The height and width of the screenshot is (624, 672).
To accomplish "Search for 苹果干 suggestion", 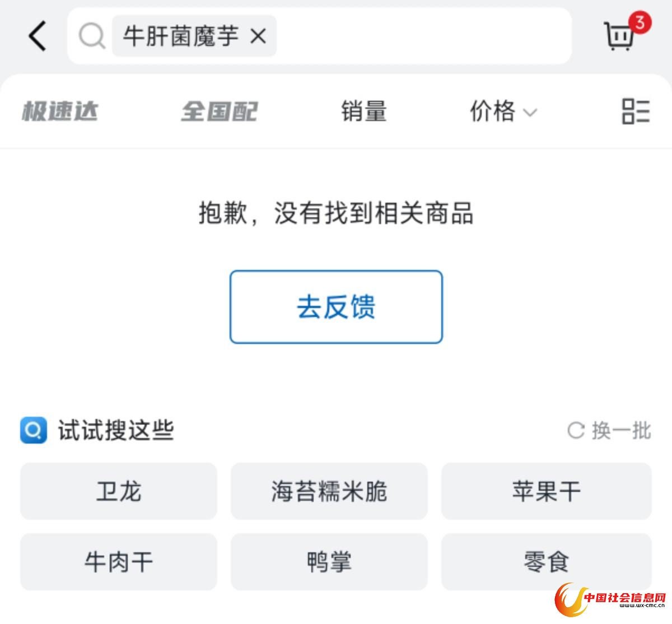I will [547, 491].
